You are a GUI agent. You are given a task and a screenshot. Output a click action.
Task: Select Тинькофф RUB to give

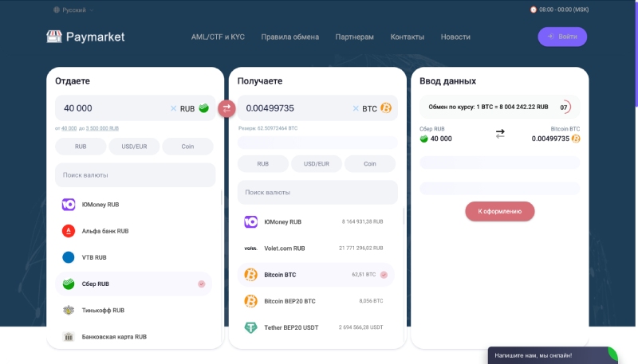(x=133, y=310)
